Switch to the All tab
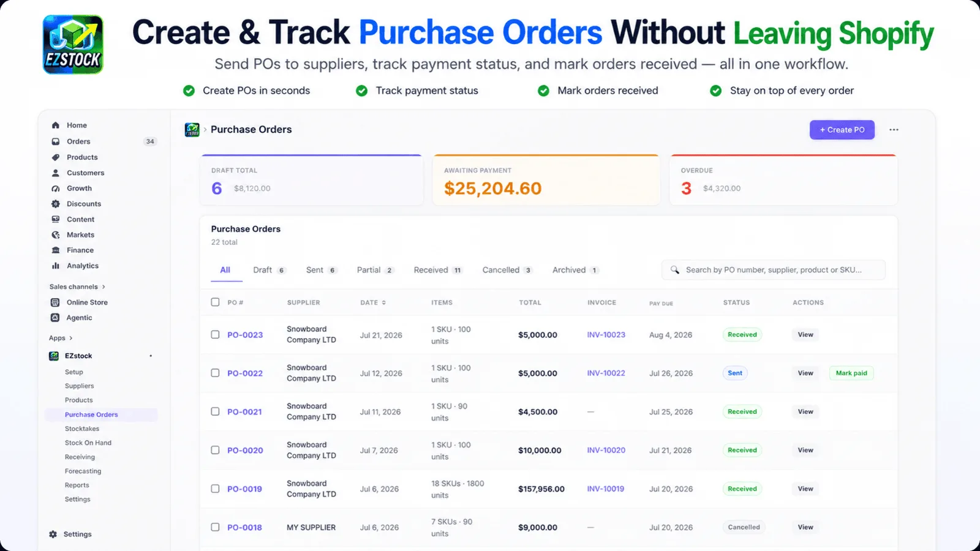980x551 pixels. point(225,270)
